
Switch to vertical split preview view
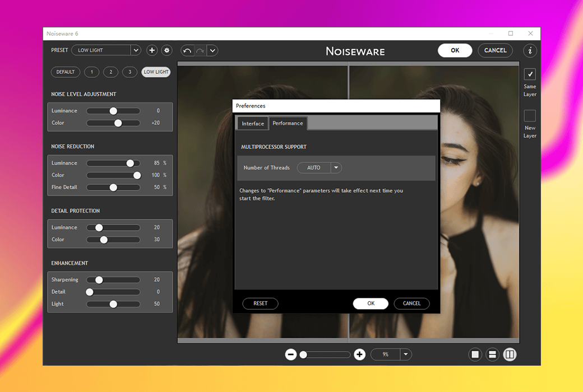(510, 354)
